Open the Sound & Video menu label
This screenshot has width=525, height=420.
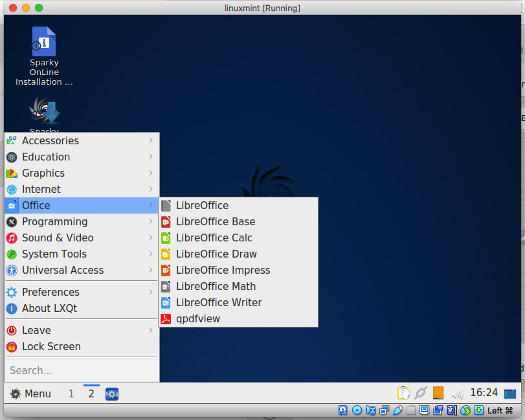click(58, 238)
